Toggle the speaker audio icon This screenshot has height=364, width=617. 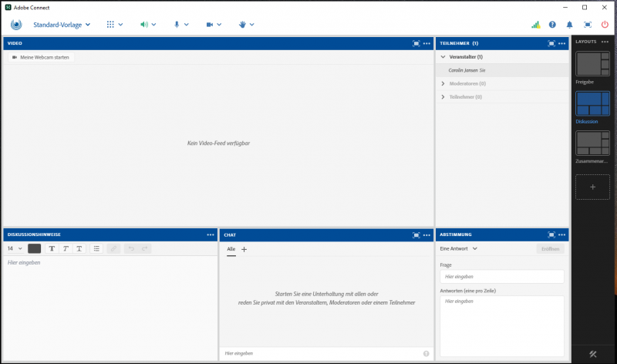click(x=144, y=25)
